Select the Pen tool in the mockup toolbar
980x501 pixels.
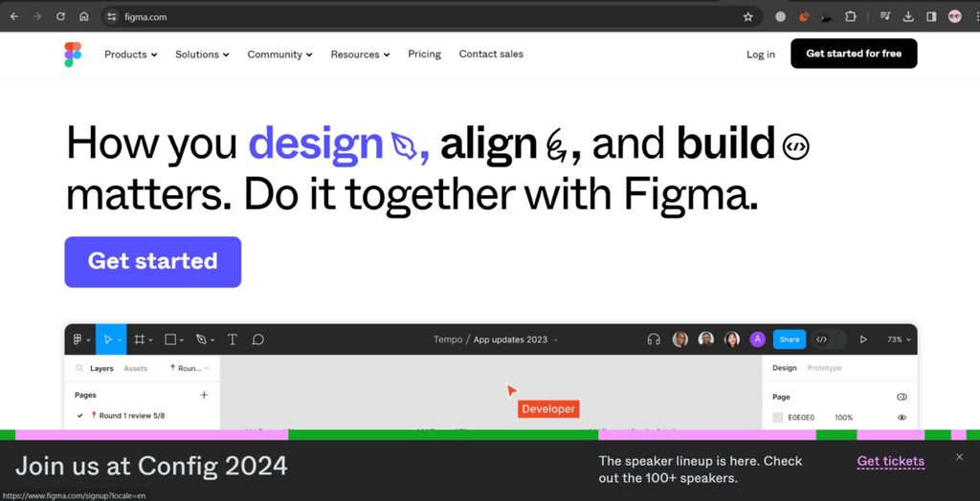coord(201,339)
